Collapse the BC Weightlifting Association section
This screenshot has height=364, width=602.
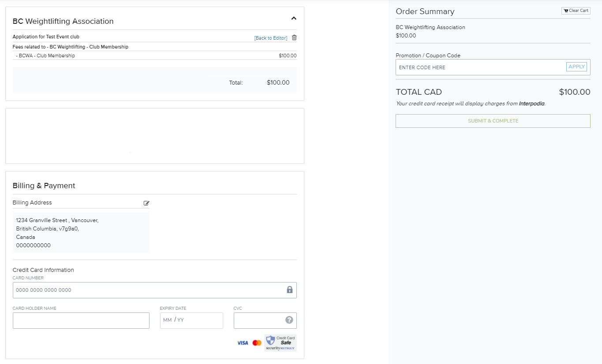(294, 19)
